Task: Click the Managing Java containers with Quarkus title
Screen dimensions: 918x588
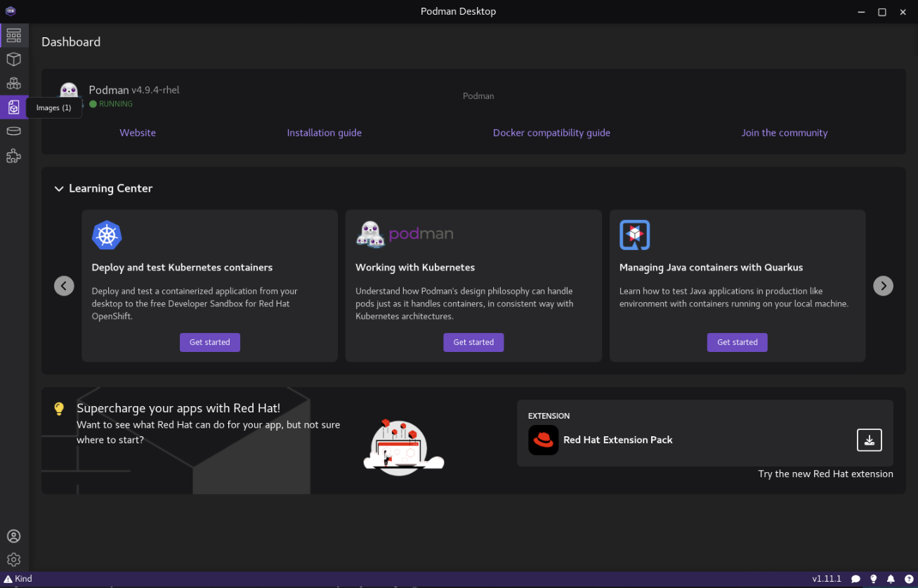Action: click(711, 268)
